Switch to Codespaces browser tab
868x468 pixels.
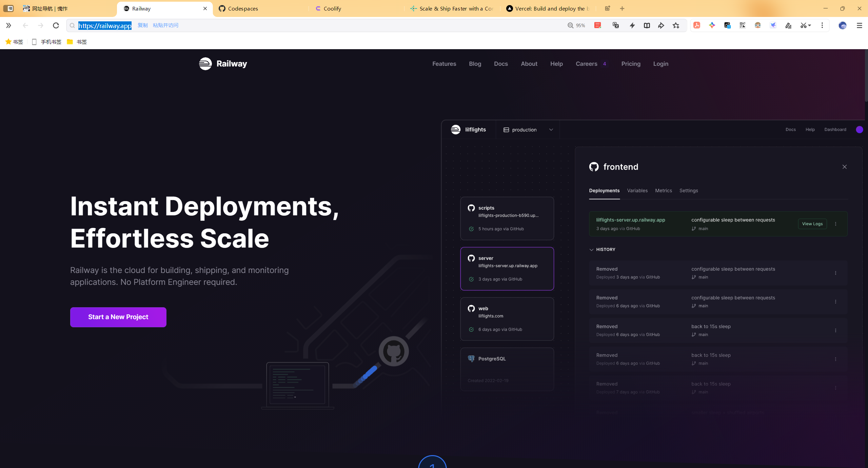(261, 8)
